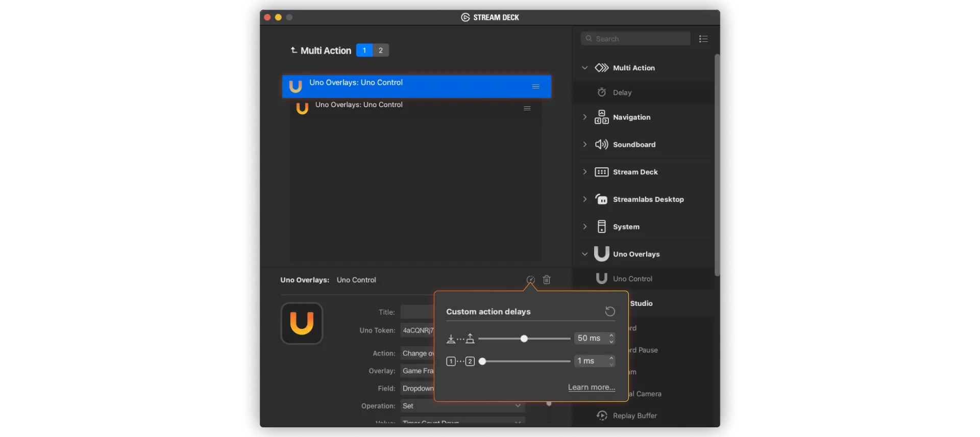Expand the Navigation category
The width and height of the screenshot is (980, 437).
click(x=585, y=117)
